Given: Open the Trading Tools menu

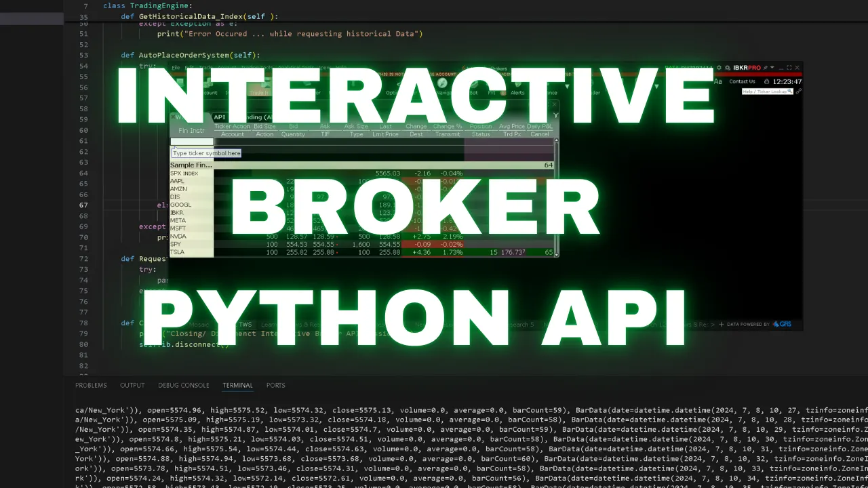Looking at the screenshot, I should (256, 67).
